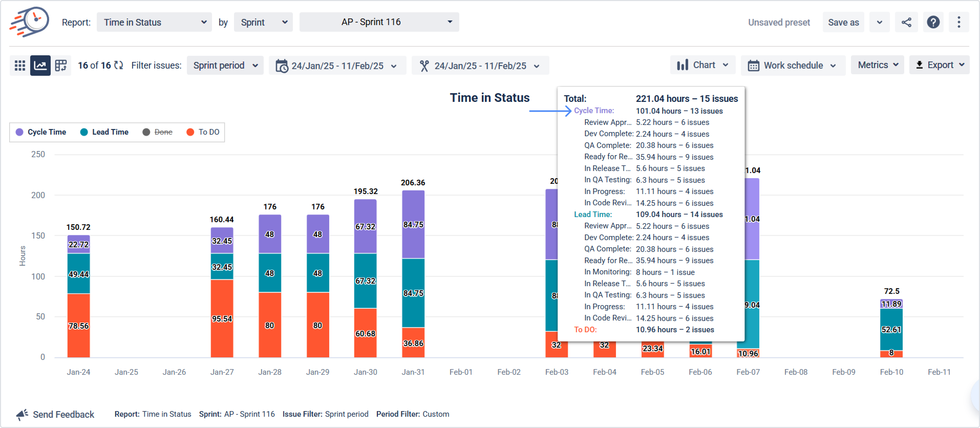Expand the AP - Sprint 116 selector
The image size is (980, 428).
(x=379, y=22)
